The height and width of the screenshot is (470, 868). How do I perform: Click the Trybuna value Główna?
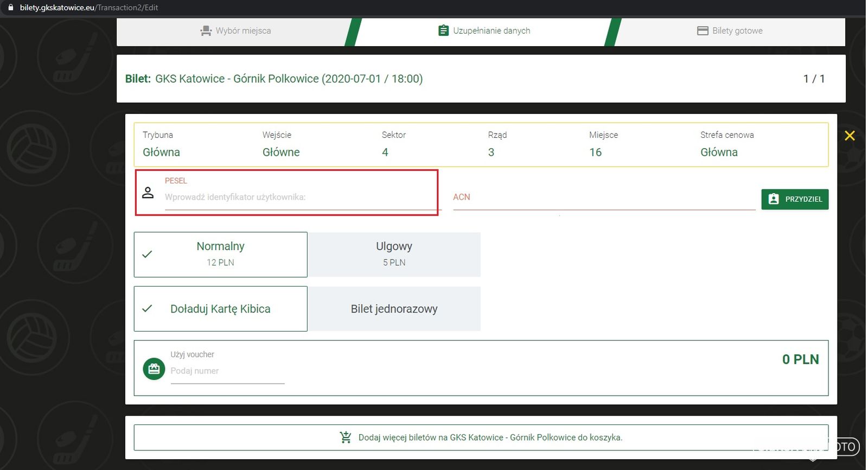(x=161, y=153)
